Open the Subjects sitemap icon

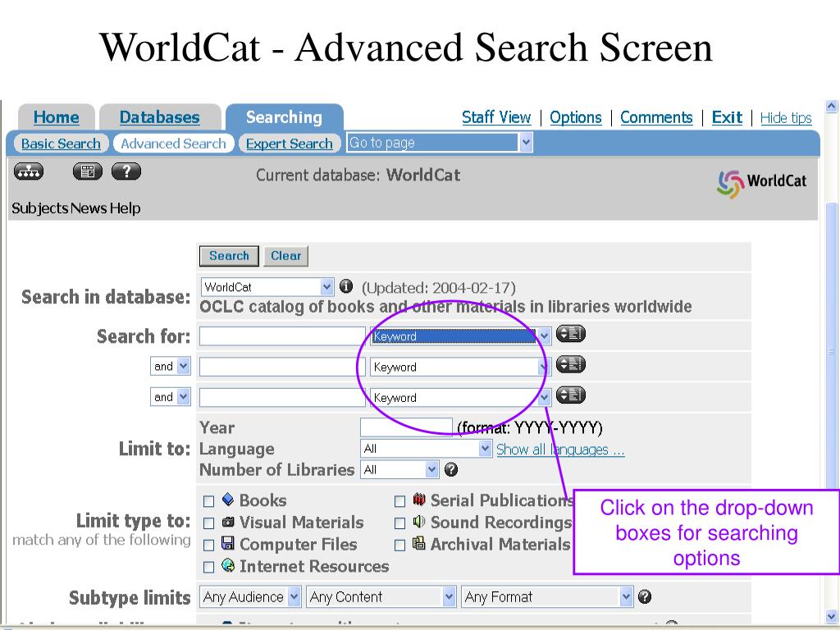(x=29, y=171)
